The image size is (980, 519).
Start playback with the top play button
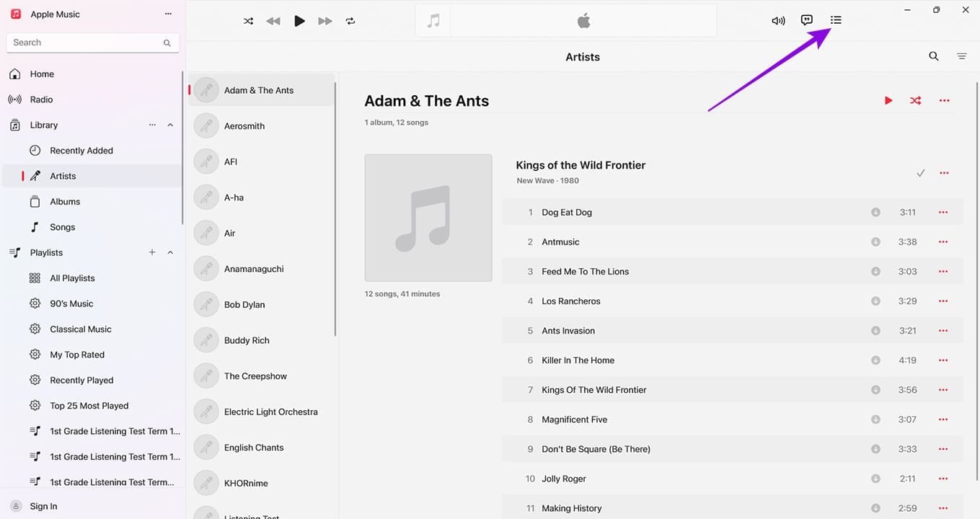pyautogui.click(x=299, y=21)
